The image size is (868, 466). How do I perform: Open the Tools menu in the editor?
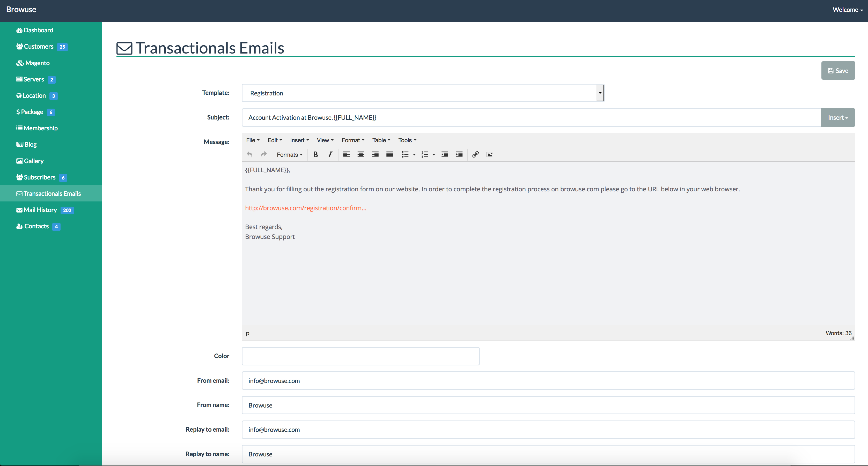[407, 140]
